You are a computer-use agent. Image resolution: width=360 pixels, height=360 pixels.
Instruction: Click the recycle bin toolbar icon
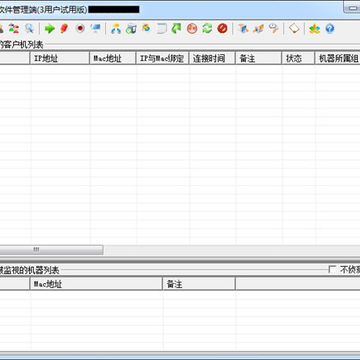(x=131, y=29)
